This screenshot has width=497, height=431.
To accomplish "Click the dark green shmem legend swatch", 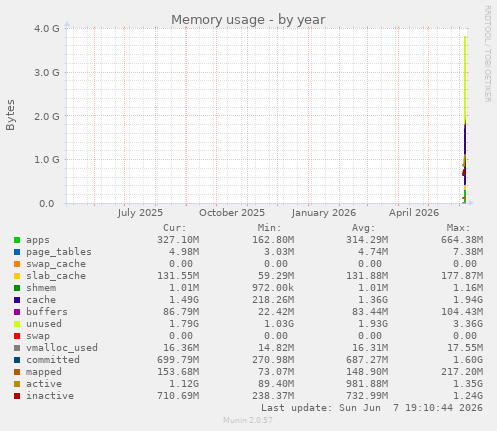I will (x=17, y=288).
